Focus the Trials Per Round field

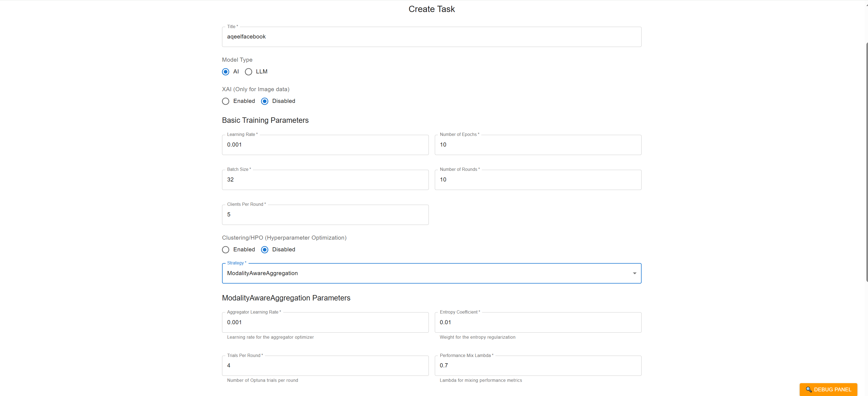tap(325, 366)
